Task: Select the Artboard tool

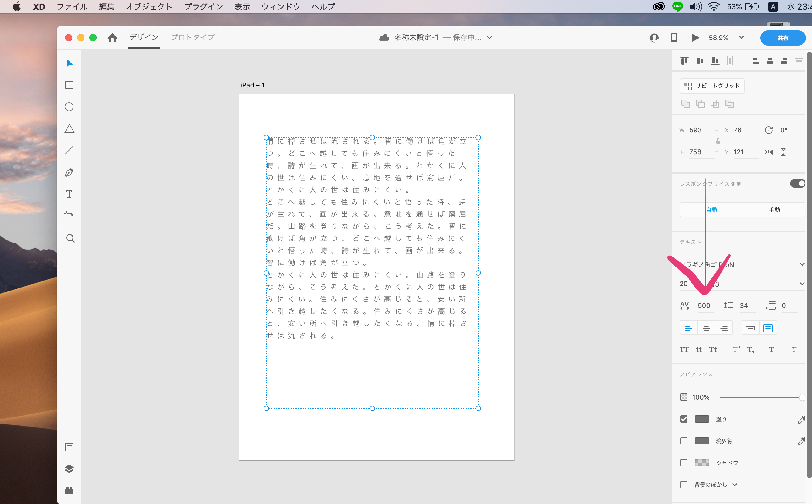Action: coord(69,216)
